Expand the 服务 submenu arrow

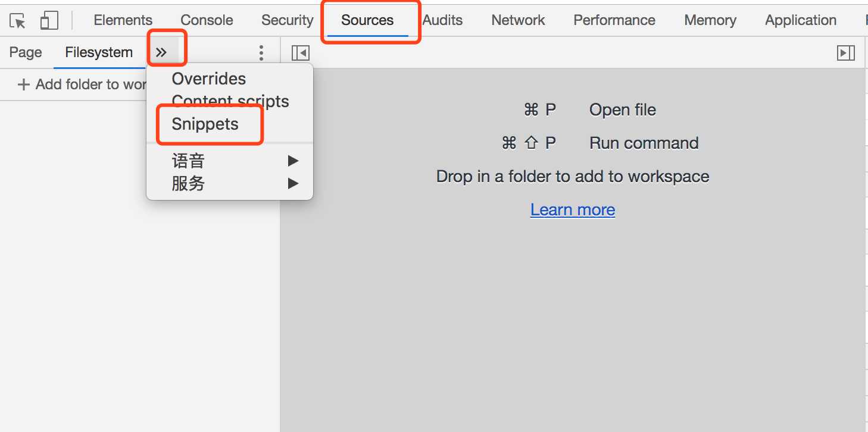(x=293, y=183)
